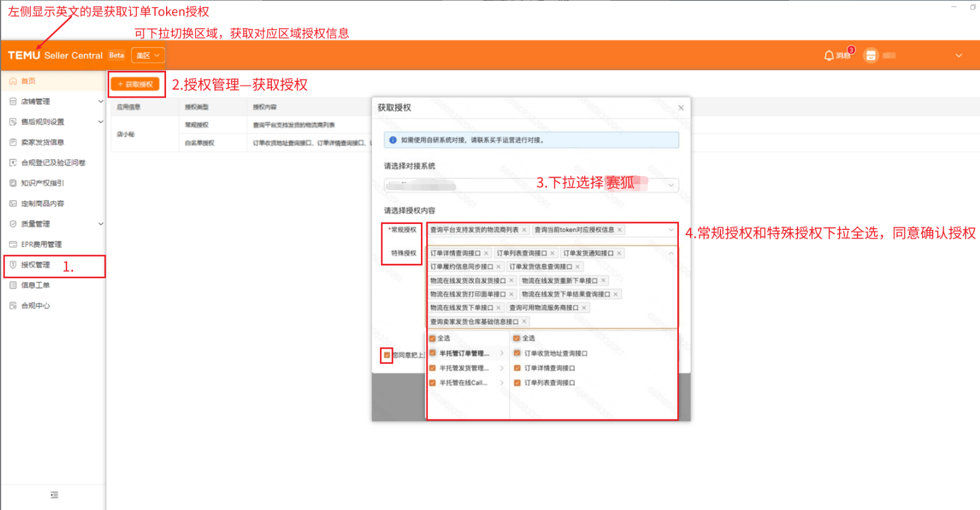Viewport: 980px width, 510px height.
Task: Remove the 订单履约信息同步接口 tag
Action: coord(499,267)
